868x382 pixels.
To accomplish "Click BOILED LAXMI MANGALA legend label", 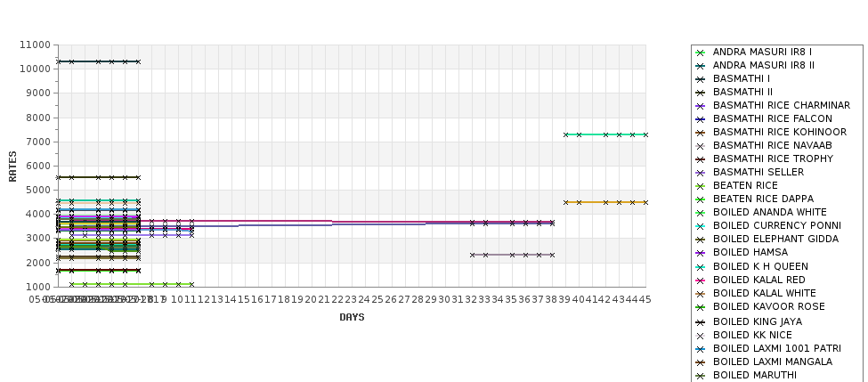I will pyautogui.click(x=772, y=362).
